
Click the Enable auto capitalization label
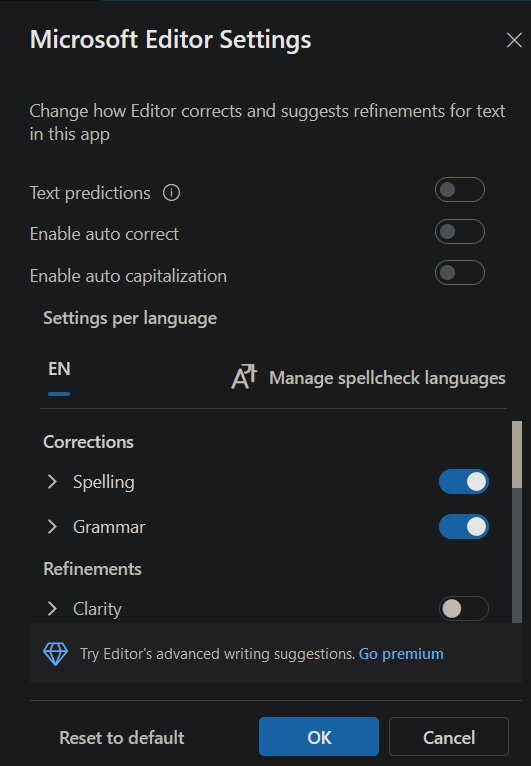(x=128, y=276)
